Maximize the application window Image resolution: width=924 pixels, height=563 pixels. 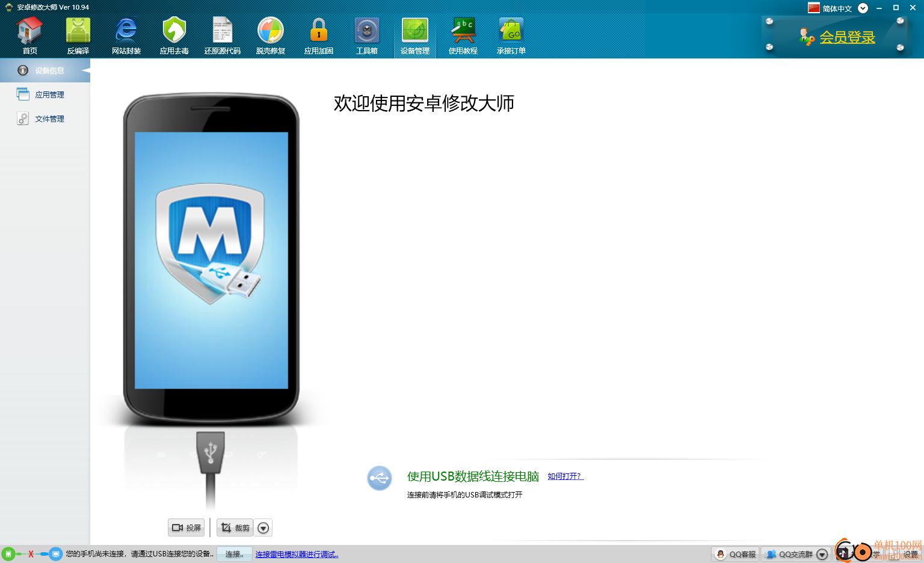click(x=896, y=8)
